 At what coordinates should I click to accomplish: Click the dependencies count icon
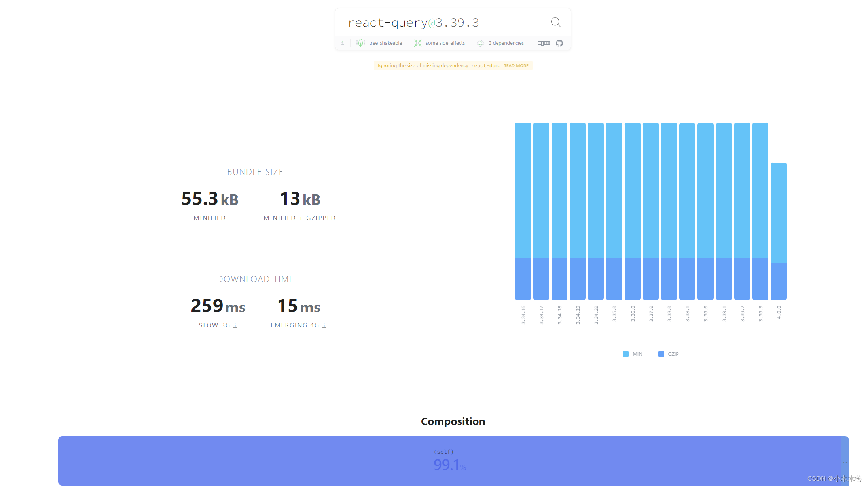tap(480, 43)
